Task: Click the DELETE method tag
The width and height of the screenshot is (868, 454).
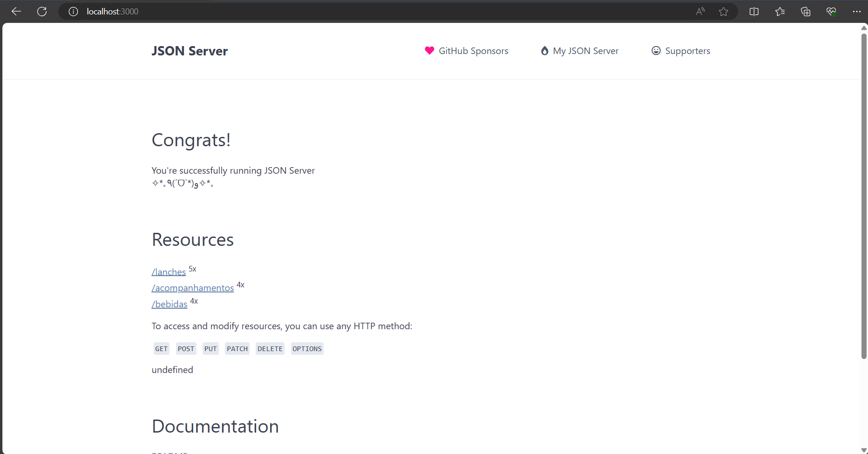Action: [x=270, y=349]
